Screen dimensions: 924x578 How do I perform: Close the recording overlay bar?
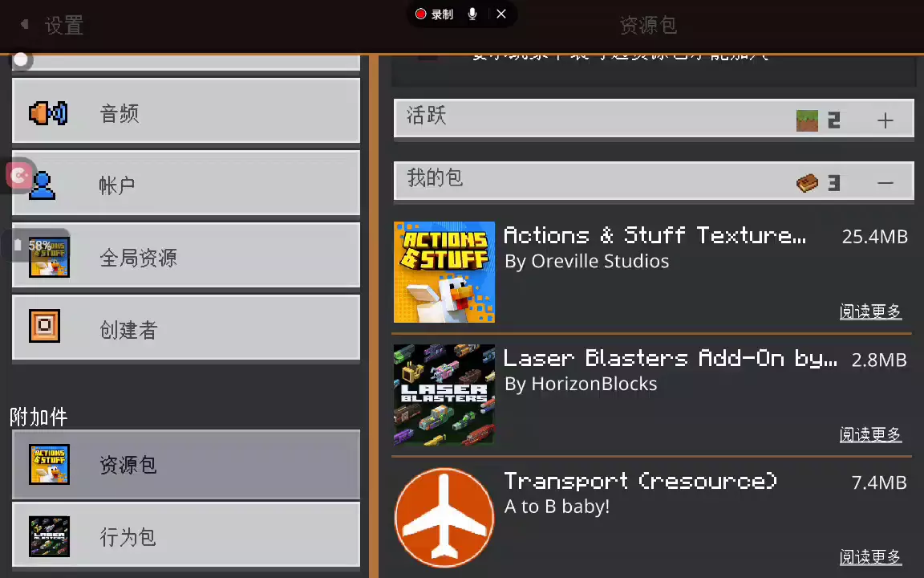pyautogui.click(x=501, y=14)
